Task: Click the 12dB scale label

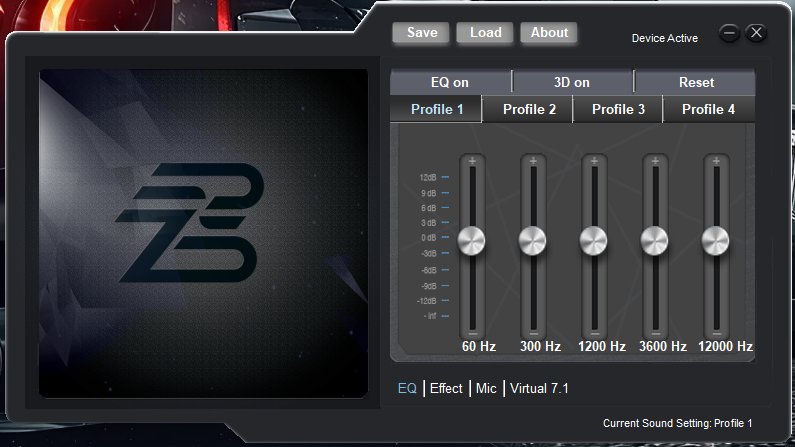Action: pos(428,177)
